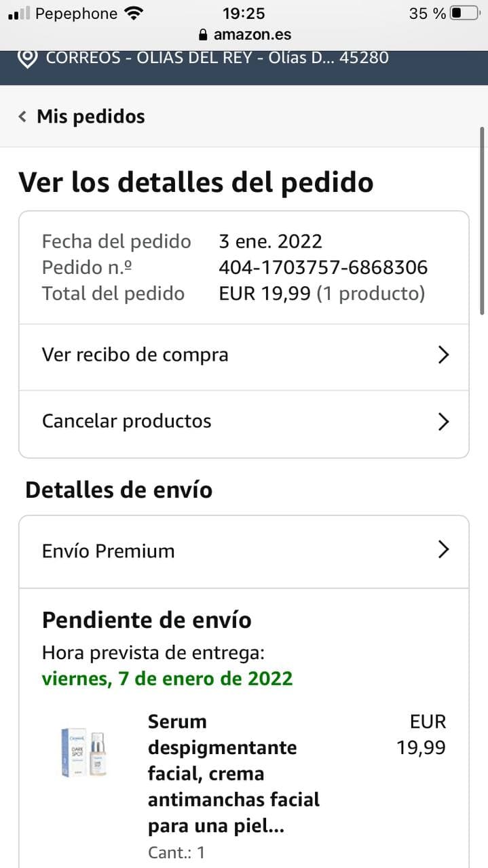Screen dimensions: 488x868
Task: Open the Serum despigmentante facial product link
Action: (233, 773)
